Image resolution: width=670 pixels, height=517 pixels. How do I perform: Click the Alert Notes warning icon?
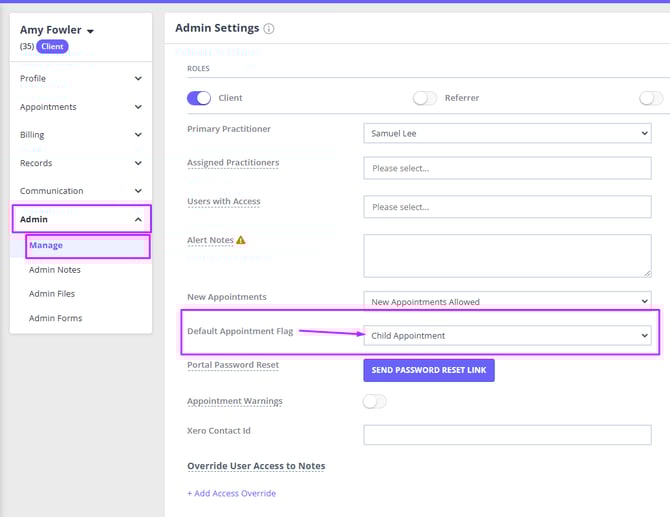(240, 240)
